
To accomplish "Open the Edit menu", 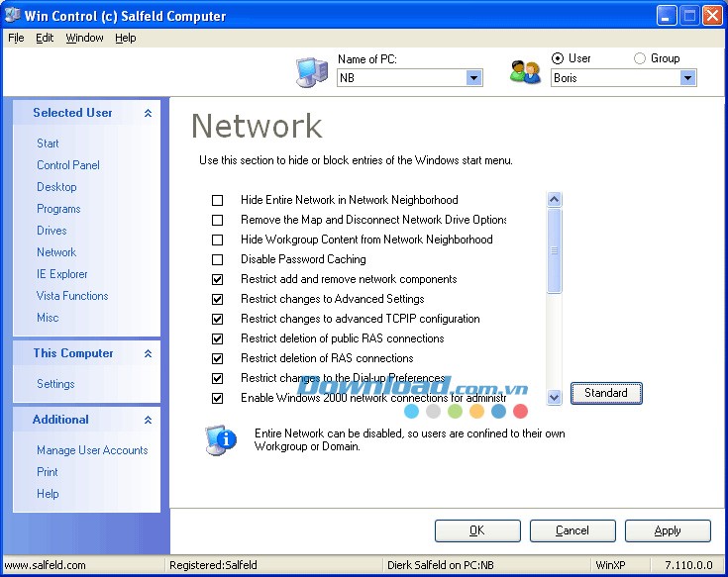I will click(45, 38).
